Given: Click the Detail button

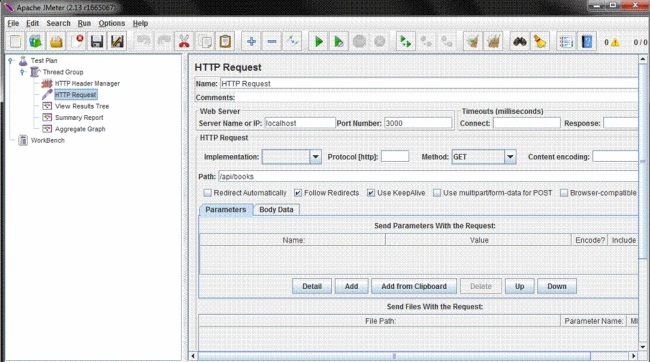Looking at the screenshot, I should coord(312,286).
